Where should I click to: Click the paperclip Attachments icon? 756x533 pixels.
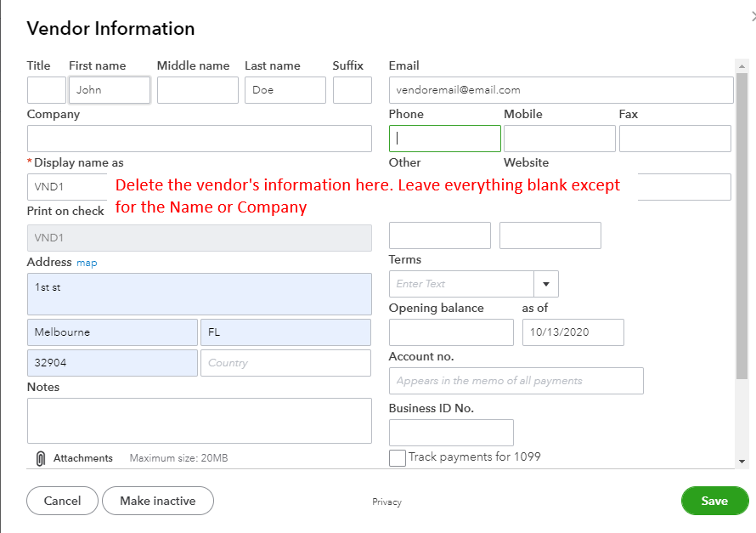pyautogui.click(x=40, y=458)
